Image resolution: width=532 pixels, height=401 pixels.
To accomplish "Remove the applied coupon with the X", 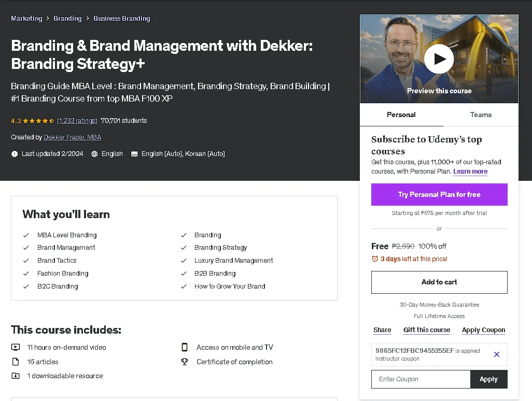I will coord(497,354).
